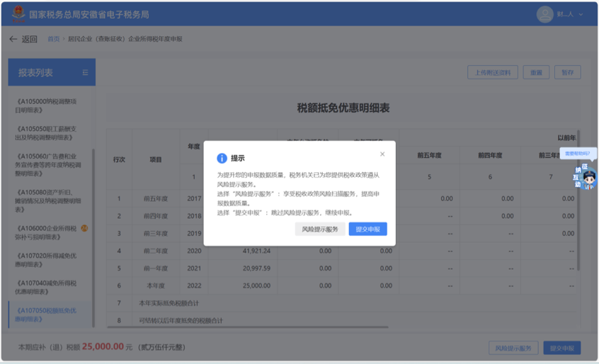Click the 前五年度 column header
The height and width of the screenshot is (364, 599).
coord(429,156)
